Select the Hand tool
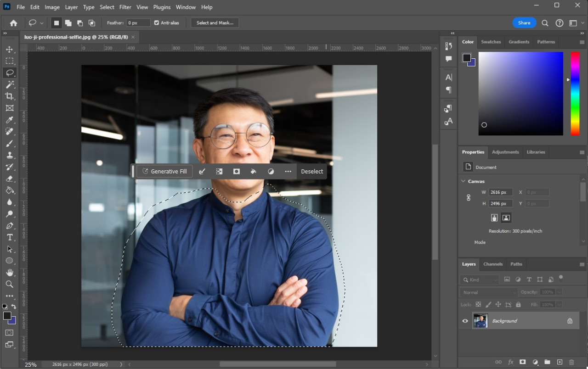588x369 pixels. [9, 273]
